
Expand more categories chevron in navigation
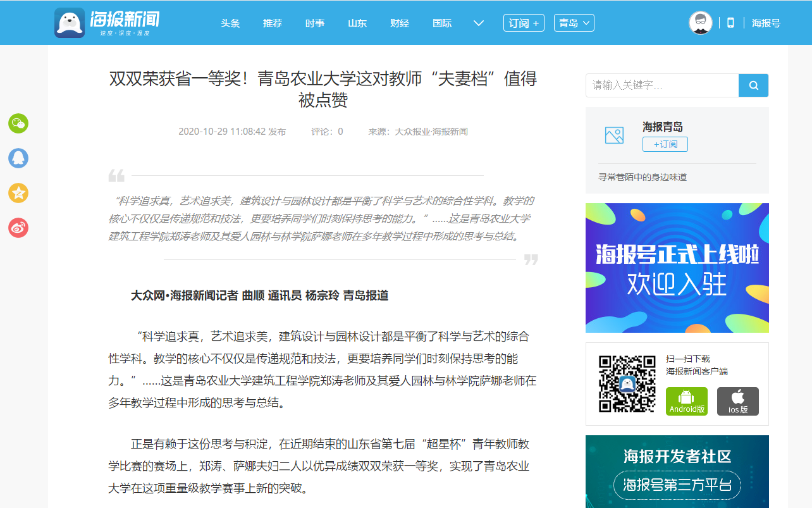(479, 23)
